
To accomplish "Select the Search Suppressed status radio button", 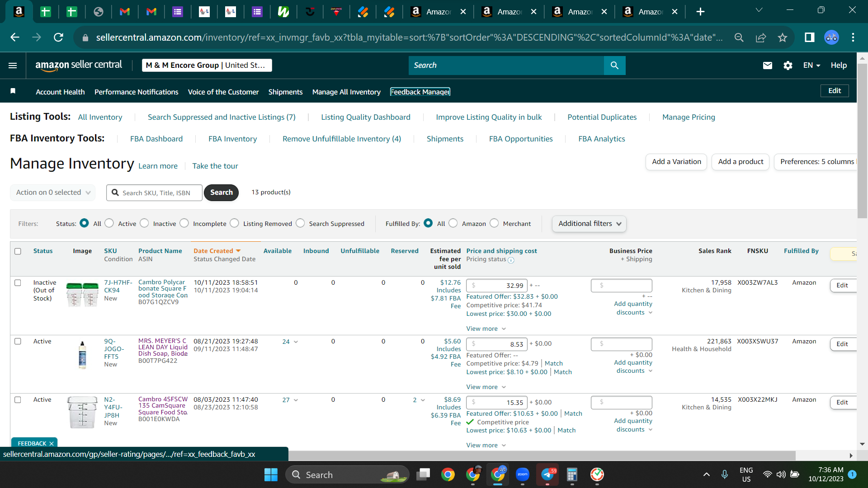I will [x=300, y=223].
